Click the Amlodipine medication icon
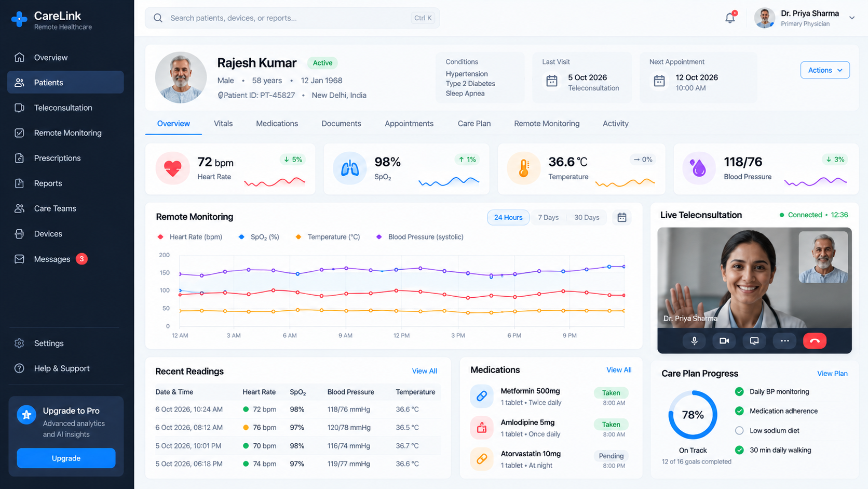 pyautogui.click(x=482, y=427)
